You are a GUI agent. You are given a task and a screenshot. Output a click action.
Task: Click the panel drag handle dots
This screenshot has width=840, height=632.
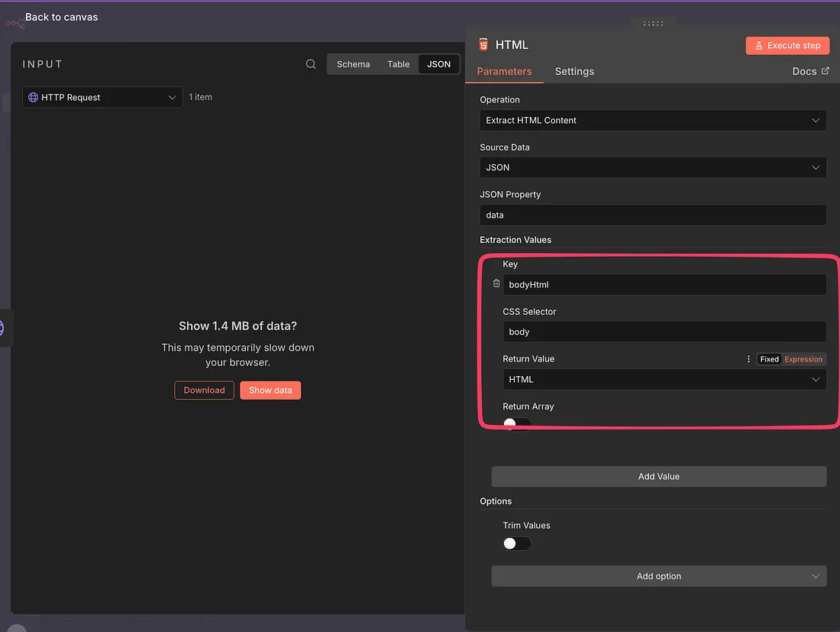(653, 24)
